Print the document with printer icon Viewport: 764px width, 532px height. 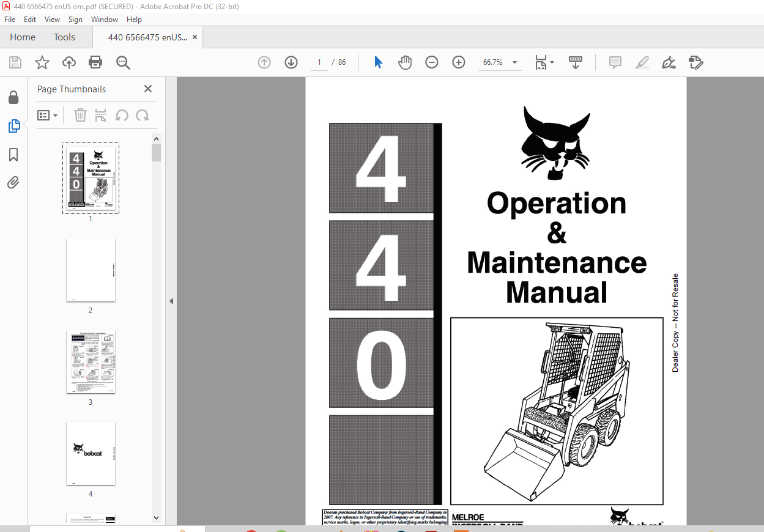coord(95,62)
